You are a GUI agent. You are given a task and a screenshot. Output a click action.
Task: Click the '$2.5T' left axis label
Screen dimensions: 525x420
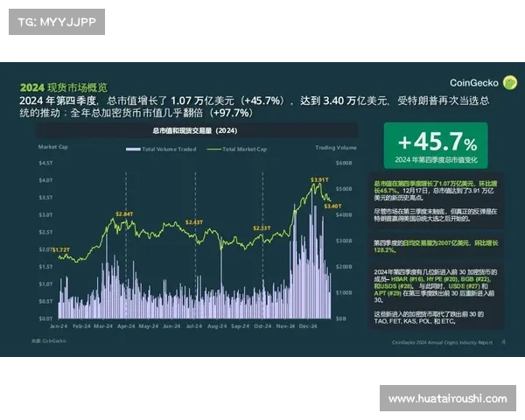45,232
